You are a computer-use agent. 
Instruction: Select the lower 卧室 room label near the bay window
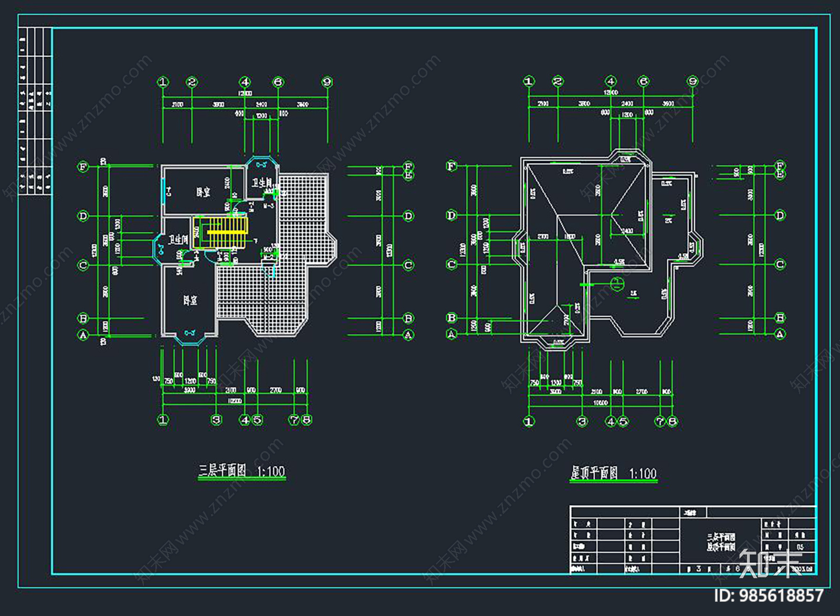pyautogui.click(x=190, y=300)
